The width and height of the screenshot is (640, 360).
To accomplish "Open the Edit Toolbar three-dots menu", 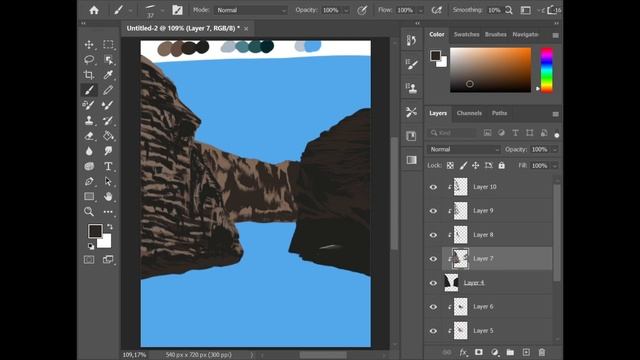I will tap(108, 211).
